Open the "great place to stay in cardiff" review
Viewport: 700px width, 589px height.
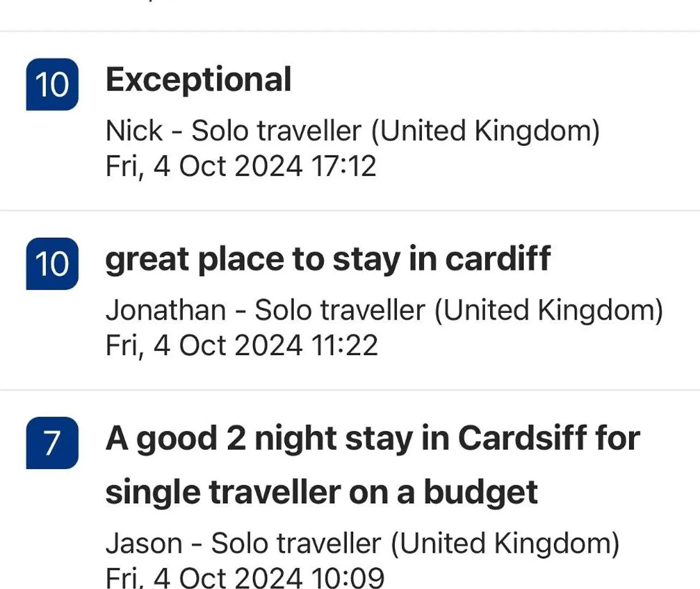[328, 259]
